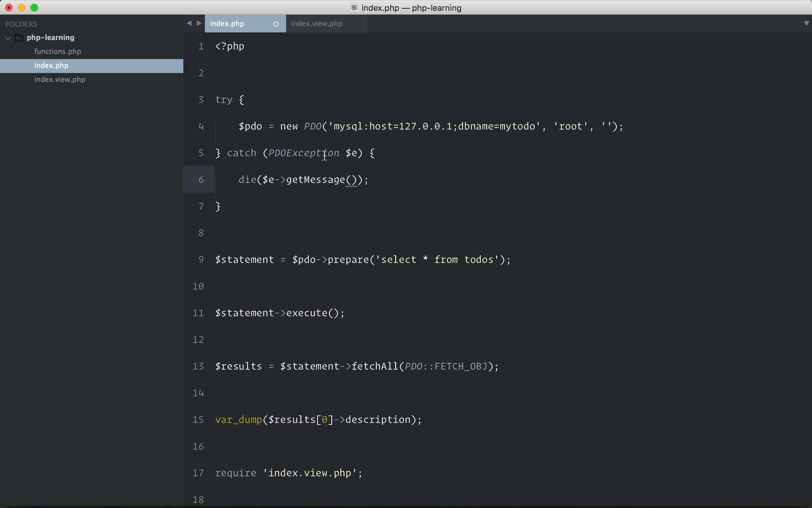Click the 'die' function call
The height and width of the screenshot is (508, 812).
coord(247,180)
